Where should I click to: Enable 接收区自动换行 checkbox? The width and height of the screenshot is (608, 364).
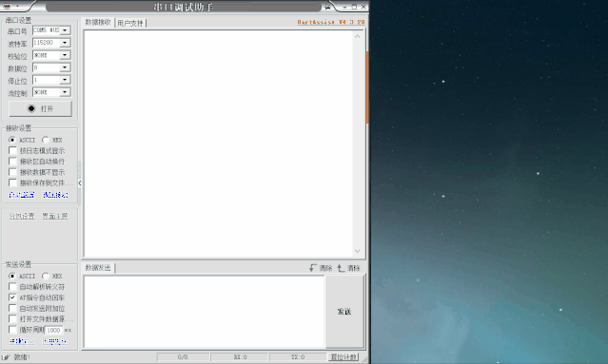pyautogui.click(x=12, y=161)
